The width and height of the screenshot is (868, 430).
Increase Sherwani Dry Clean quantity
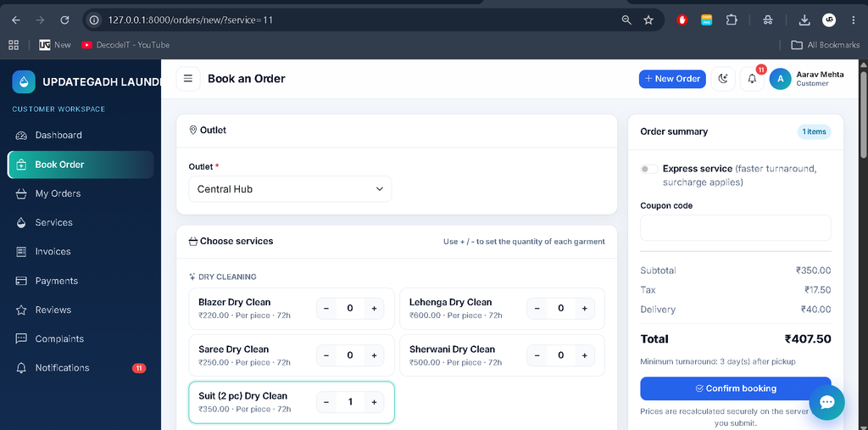click(585, 355)
